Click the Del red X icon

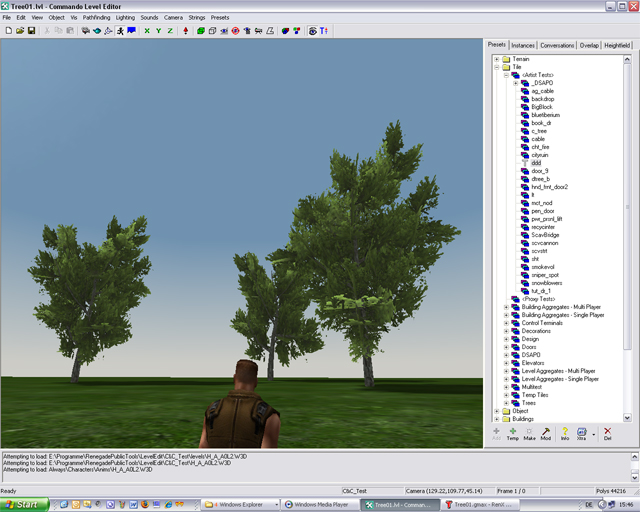coord(607,433)
